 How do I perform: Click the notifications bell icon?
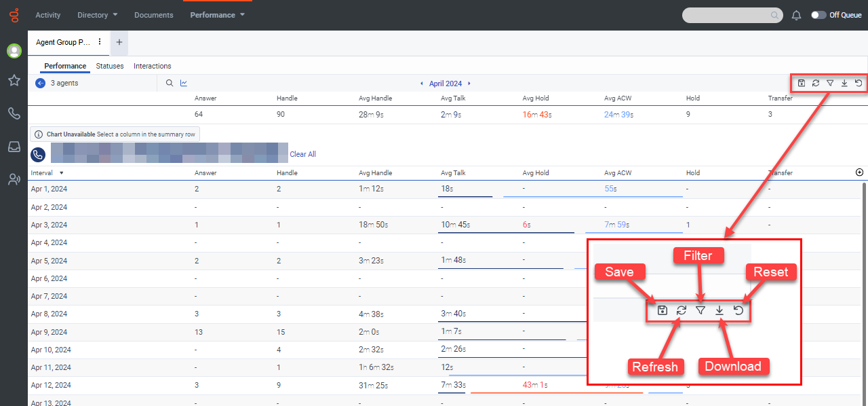[797, 15]
